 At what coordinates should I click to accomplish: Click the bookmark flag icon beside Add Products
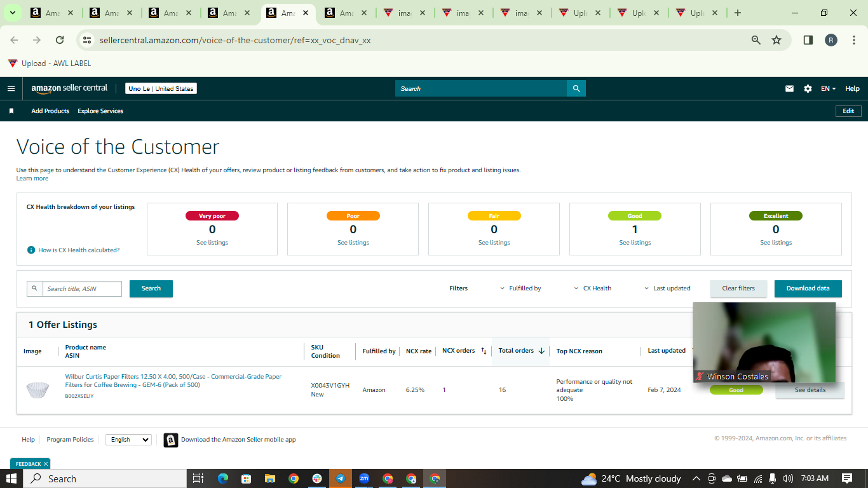point(11,111)
